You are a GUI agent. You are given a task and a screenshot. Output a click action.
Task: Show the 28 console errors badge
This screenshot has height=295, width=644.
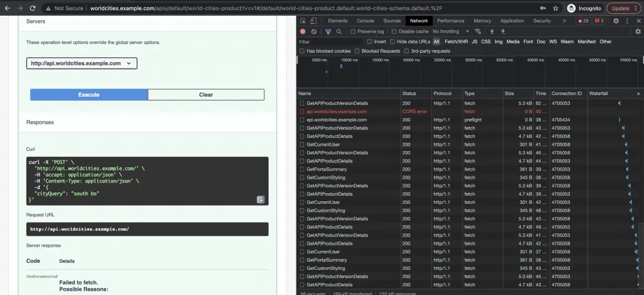point(583,21)
